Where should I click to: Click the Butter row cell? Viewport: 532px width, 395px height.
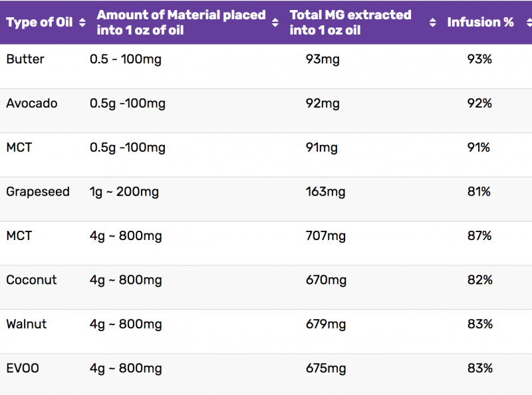(25, 59)
